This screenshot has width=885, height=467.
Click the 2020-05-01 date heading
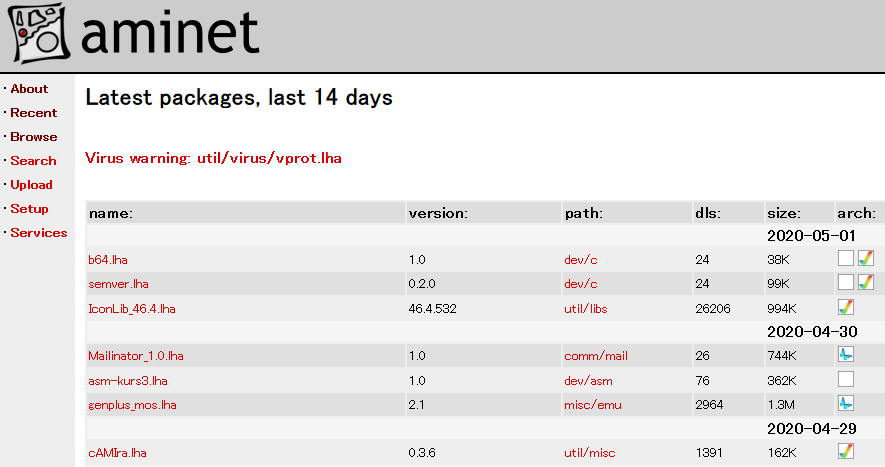812,236
